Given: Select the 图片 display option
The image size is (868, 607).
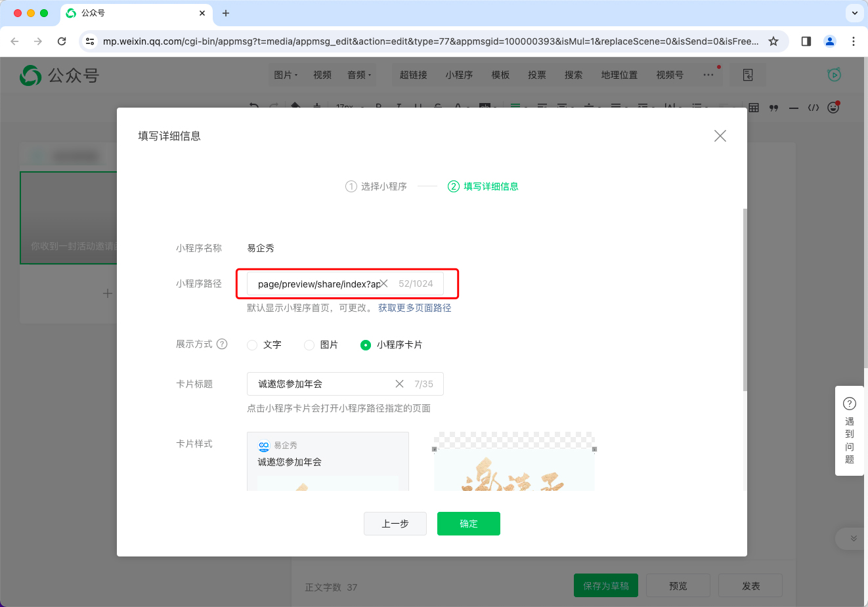Looking at the screenshot, I should pos(309,345).
